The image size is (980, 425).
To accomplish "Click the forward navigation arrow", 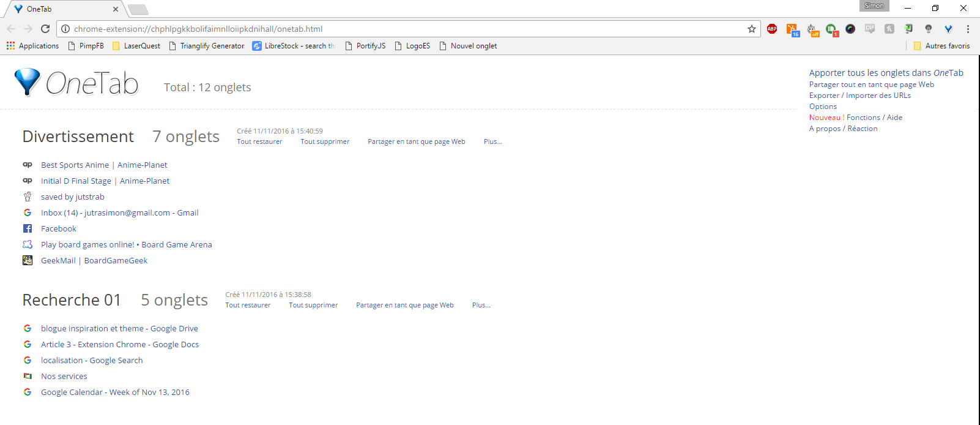I will coord(28,29).
